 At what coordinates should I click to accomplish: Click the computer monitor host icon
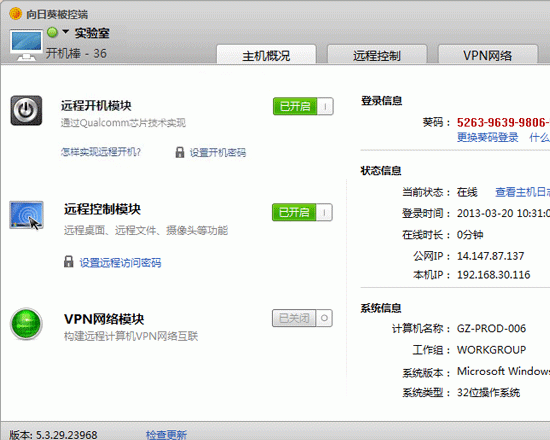26,45
